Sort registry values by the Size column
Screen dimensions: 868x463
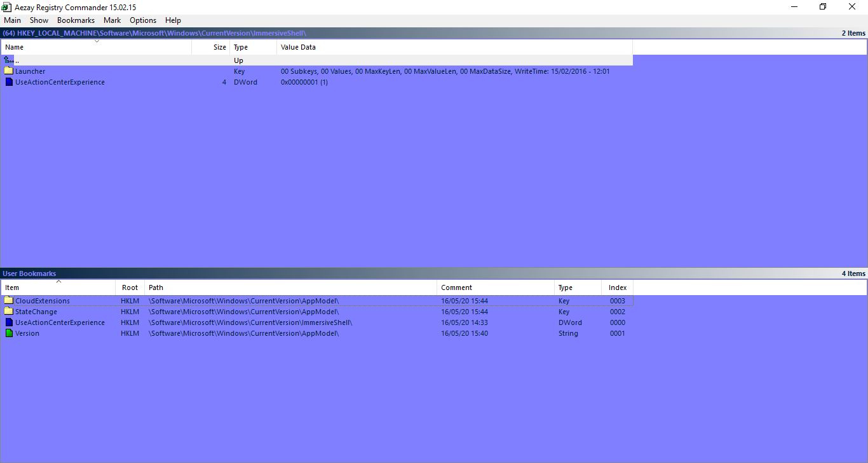[219, 46]
